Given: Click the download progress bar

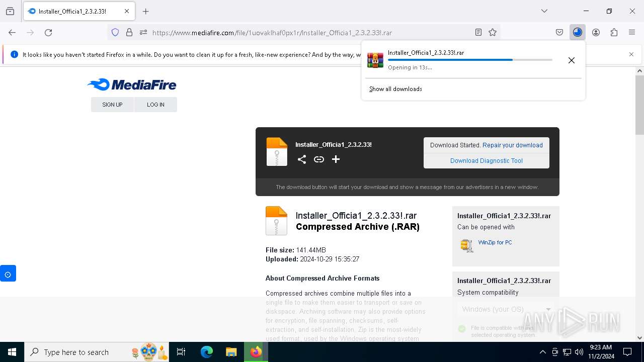Looking at the screenshot, I should pos(470,60).
